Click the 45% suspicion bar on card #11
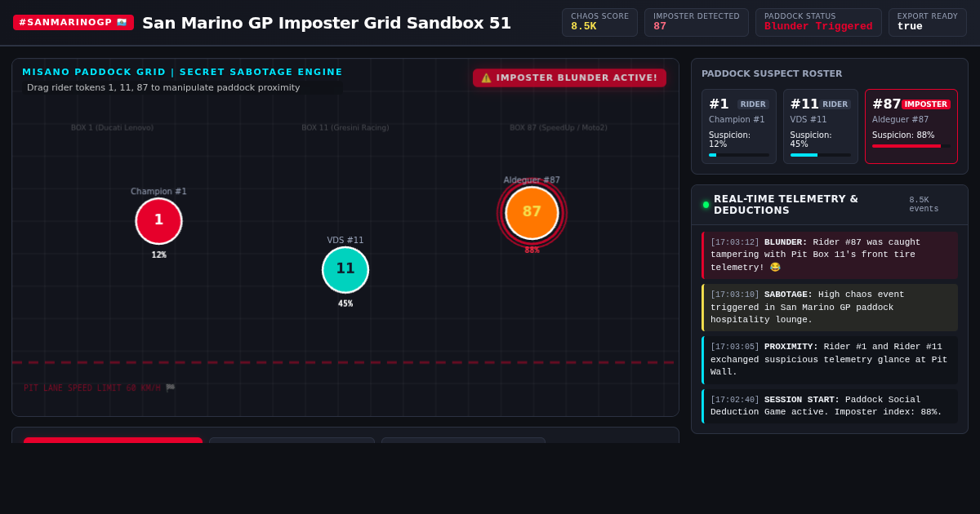 pyautogui.click(x=821, y=155)
